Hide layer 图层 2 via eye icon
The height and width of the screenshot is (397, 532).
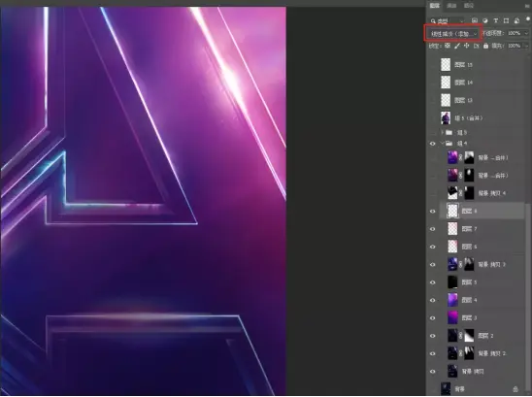[433, 336]
